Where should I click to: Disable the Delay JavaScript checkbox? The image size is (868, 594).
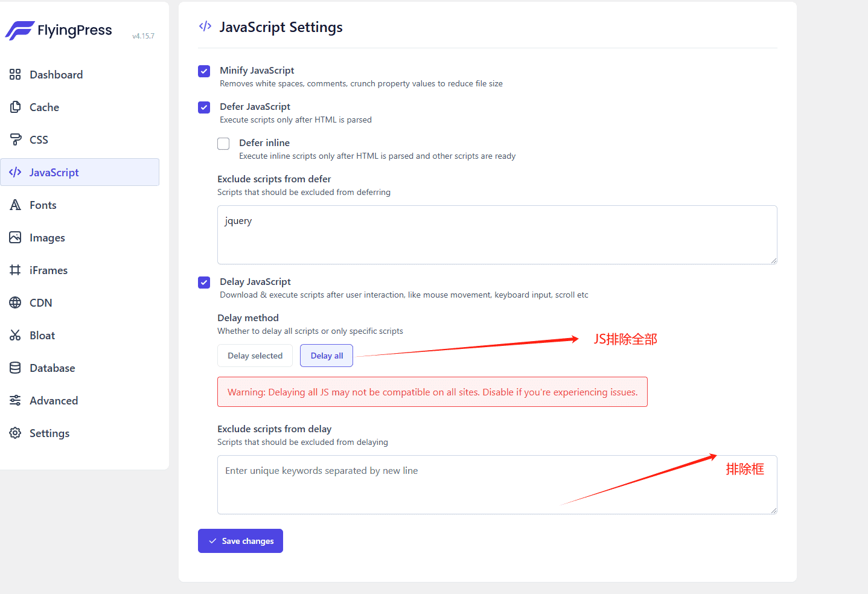coord(204,283)
